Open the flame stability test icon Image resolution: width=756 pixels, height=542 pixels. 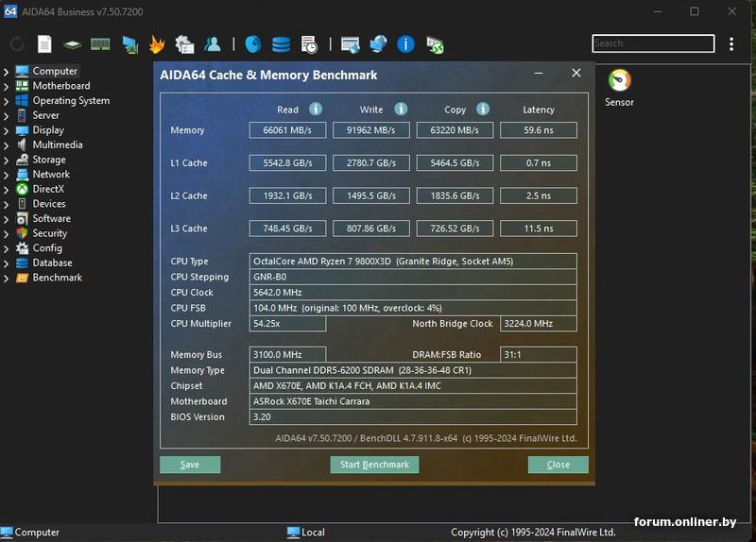[156, 44]
